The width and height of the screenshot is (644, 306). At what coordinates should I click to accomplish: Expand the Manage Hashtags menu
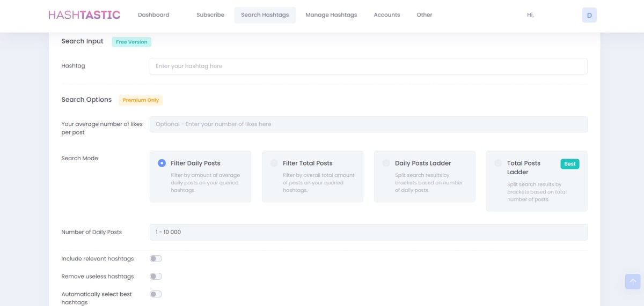331,15
